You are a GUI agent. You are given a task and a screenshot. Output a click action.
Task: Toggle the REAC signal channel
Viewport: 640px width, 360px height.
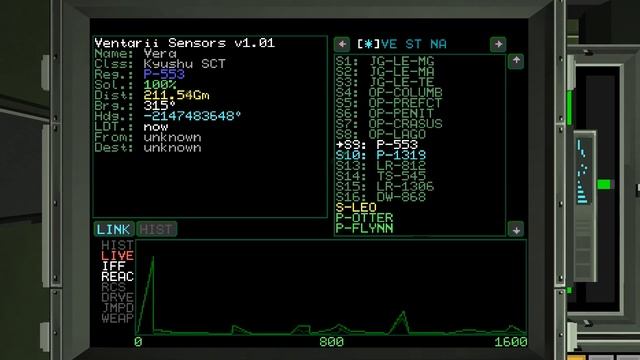tap(118, 276)
